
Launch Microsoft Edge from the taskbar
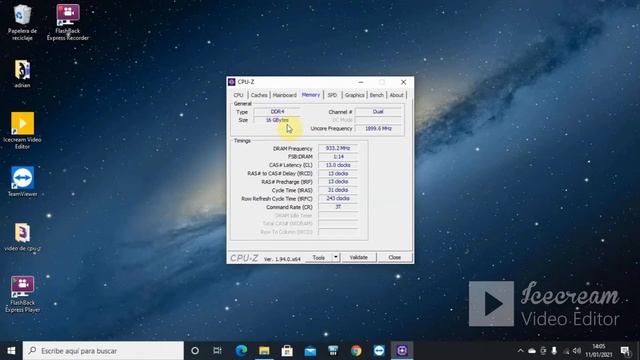[241, 351]
